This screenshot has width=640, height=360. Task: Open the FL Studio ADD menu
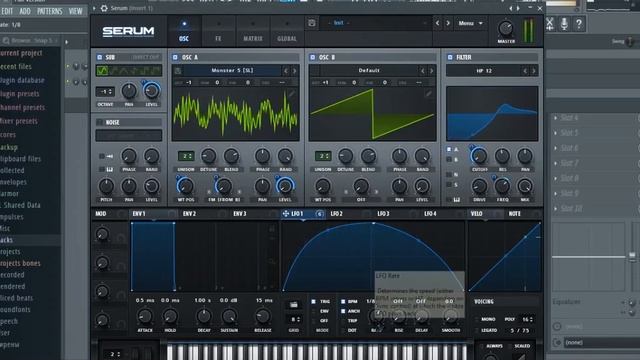25,11
